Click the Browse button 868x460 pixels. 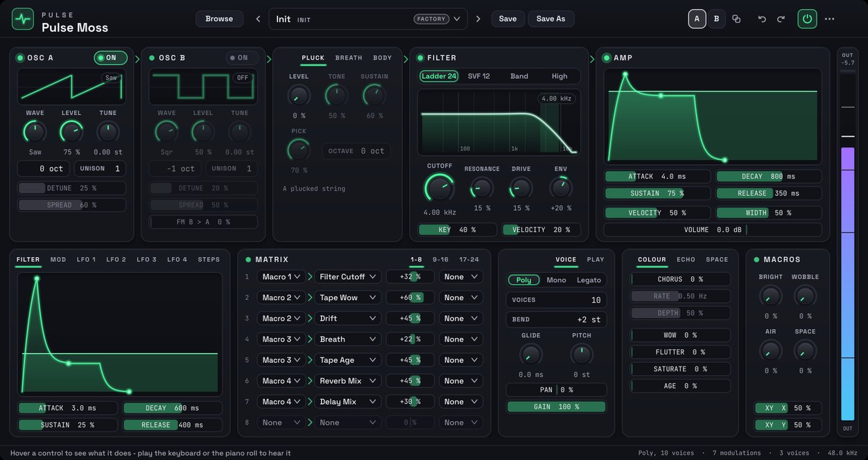[219, 19]
